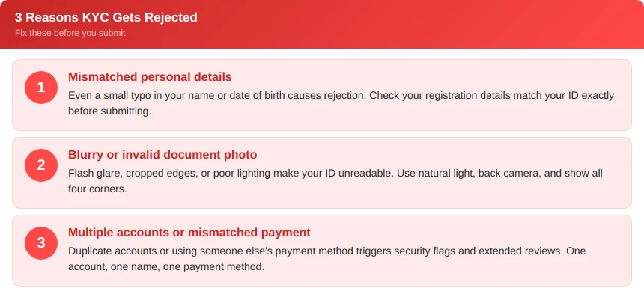Screen dimensions: 644x297
Task: Click the '3 Reasons KYC Gets Rejected' title
Action: [106, 18]
